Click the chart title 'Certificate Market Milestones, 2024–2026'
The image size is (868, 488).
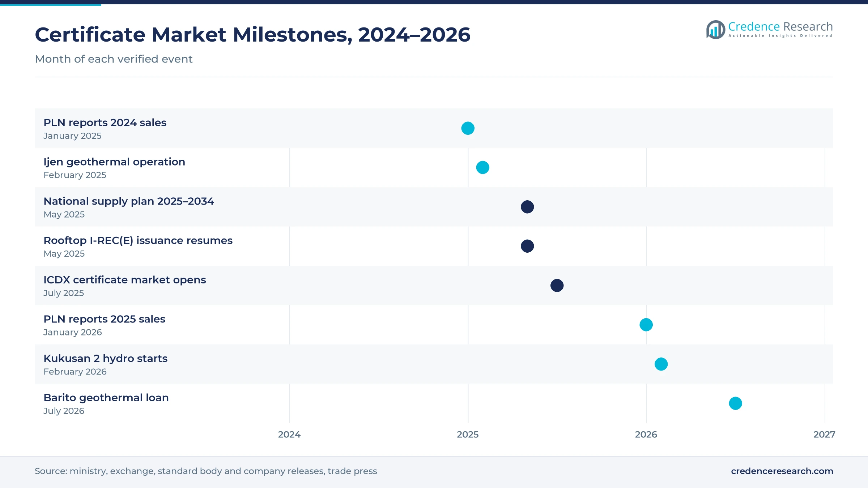252,35
